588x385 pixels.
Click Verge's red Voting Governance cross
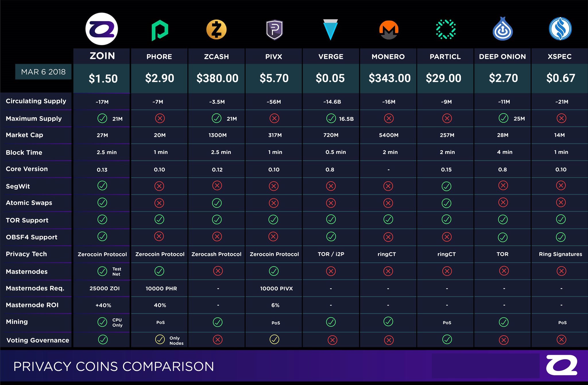point(332,340)
